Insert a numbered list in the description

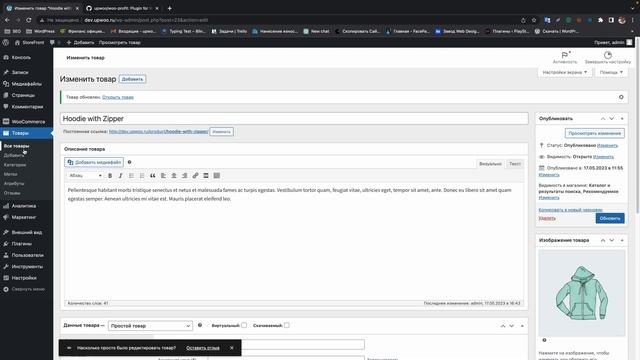[x=142, y=176]
